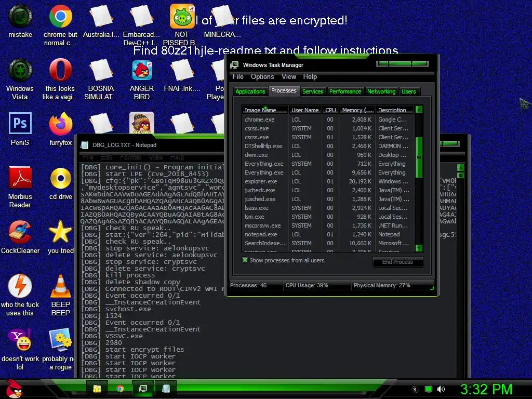Select Notepad taskbar button
This screenshot has width=532, height=399.
166,389
